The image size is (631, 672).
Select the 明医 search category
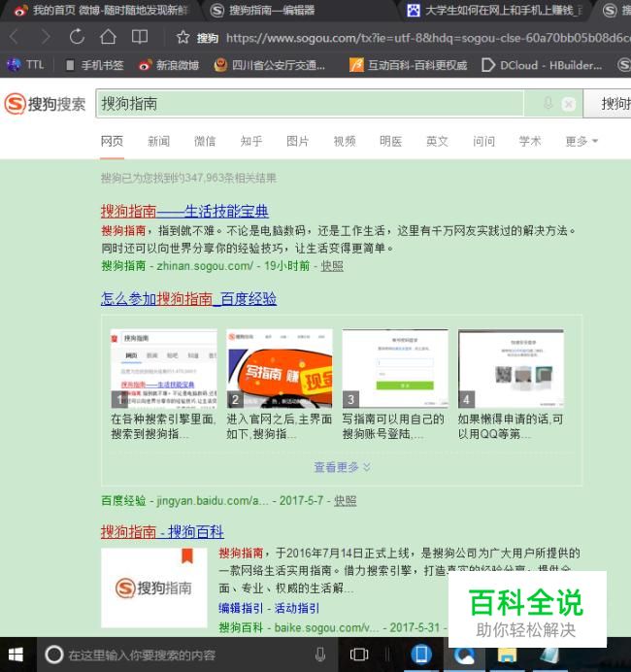390,141
